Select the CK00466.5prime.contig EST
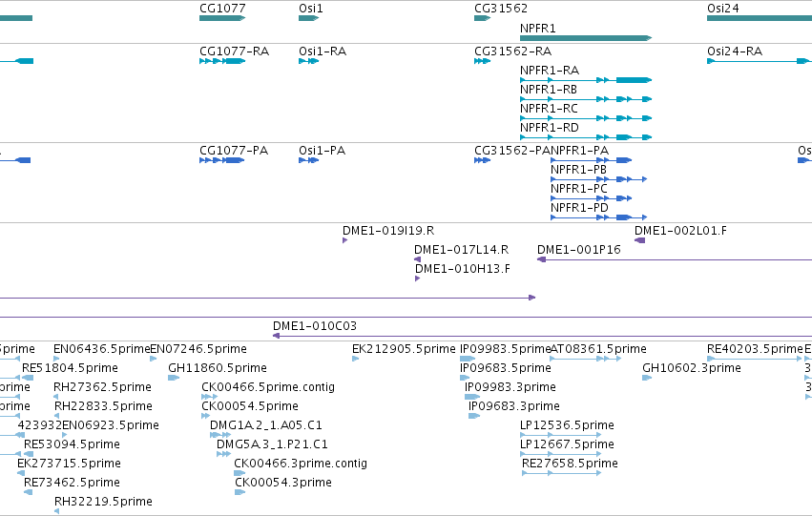Screen dimensions: 812x516 pyautogui.click(x=209, y=397)
